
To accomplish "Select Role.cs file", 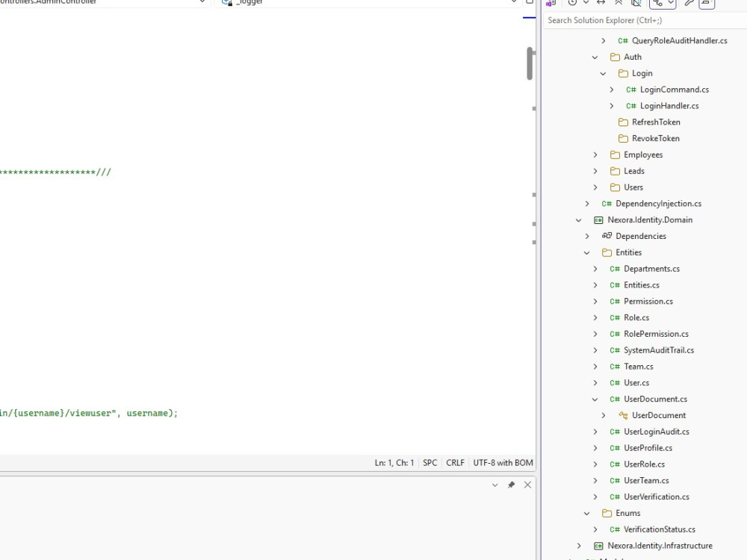I will 636,317.
